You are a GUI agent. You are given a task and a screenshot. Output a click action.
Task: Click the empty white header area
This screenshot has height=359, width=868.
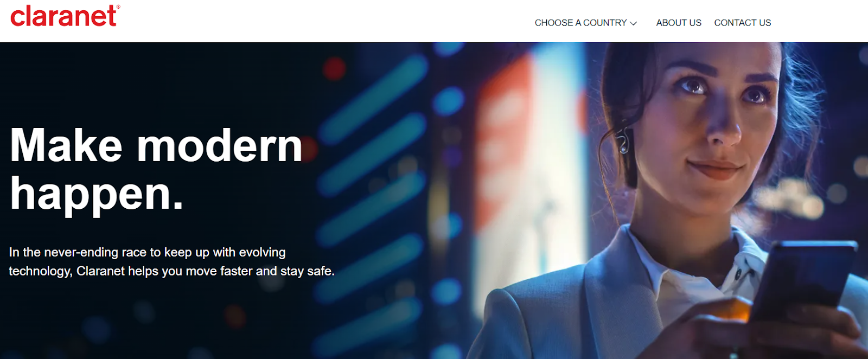[325, 22]
